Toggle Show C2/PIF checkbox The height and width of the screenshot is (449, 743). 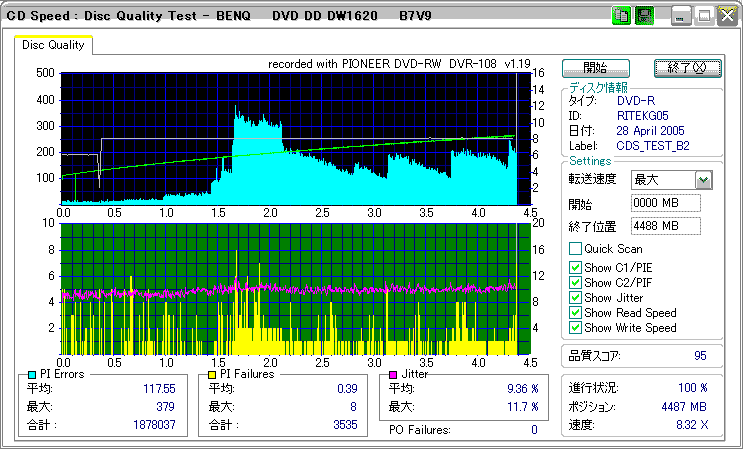(575, 282)
